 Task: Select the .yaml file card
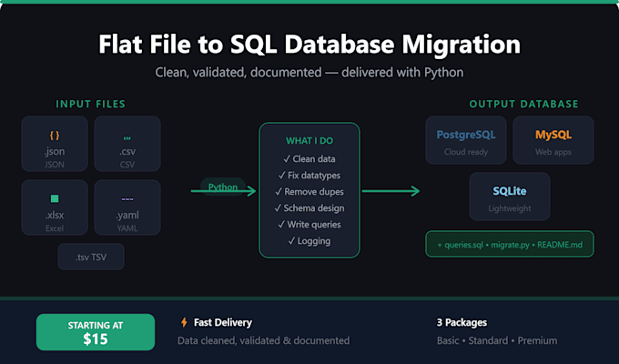pos(127,207)
